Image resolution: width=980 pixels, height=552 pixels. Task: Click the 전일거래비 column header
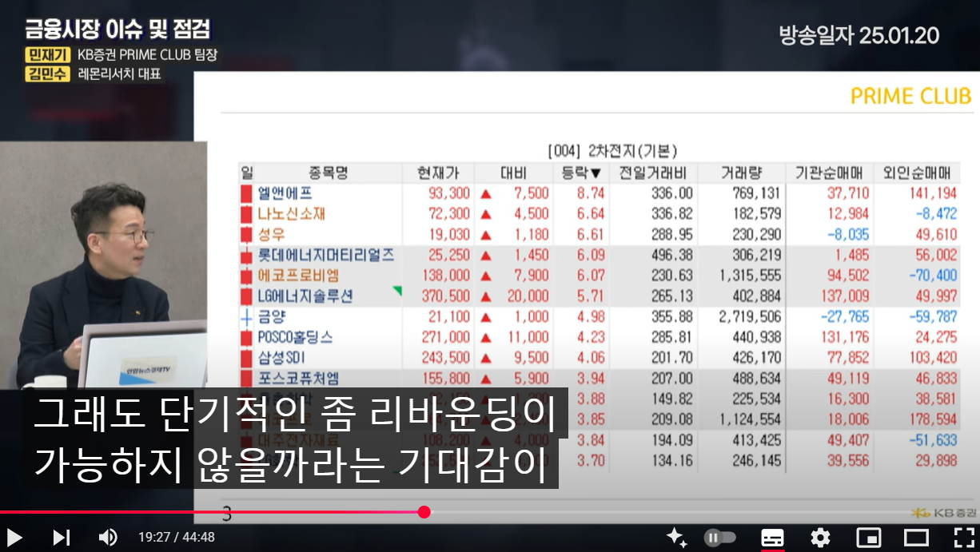pyautogui.click(x=652, y=173)
